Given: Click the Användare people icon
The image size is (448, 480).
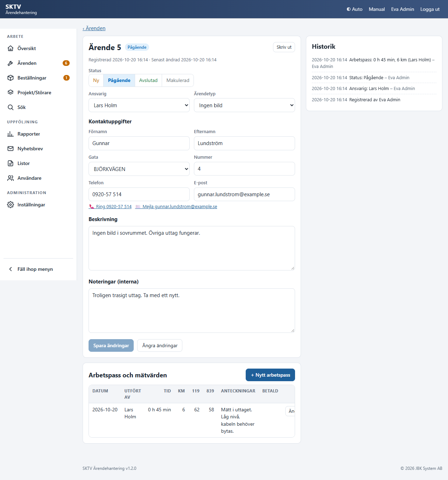Looking at the screenshot, I should 10,178.
